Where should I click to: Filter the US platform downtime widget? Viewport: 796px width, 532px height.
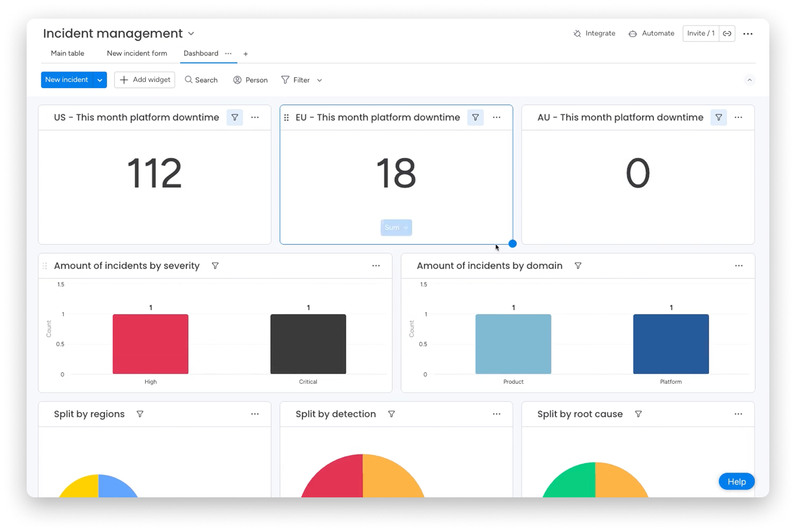coord(235,117)
